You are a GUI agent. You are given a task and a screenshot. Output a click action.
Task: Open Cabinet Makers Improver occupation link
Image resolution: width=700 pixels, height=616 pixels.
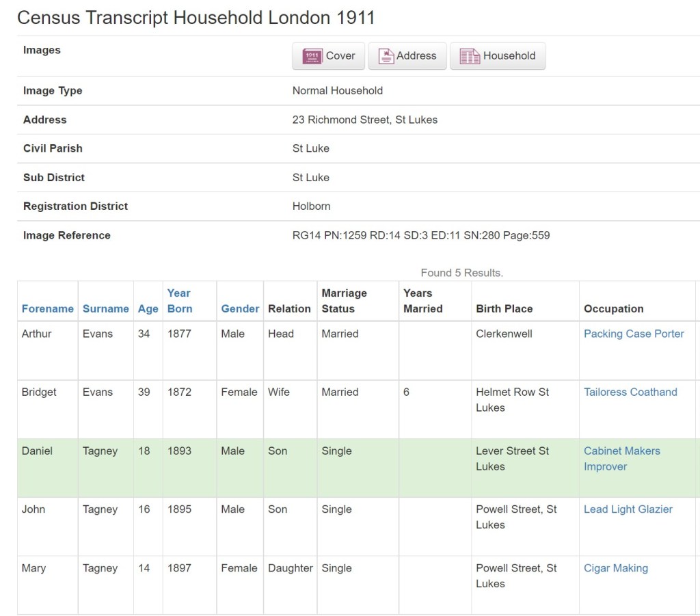[621, 458]
